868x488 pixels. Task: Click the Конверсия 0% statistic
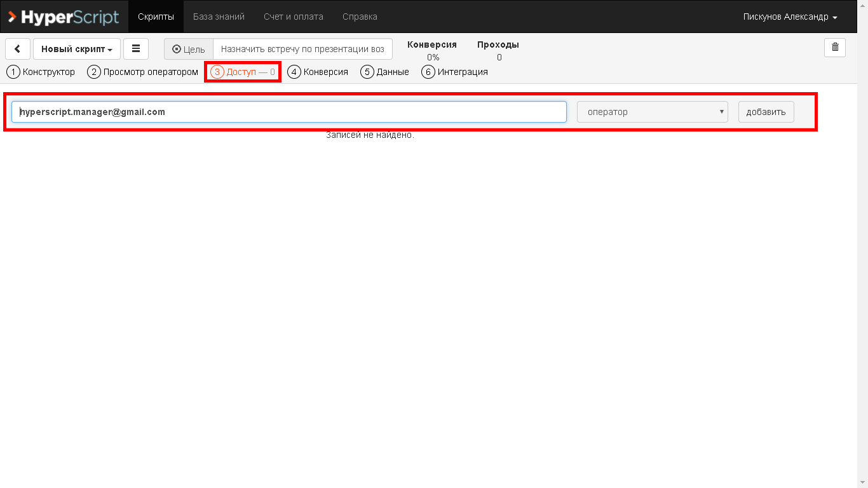[x=432, y=51]
